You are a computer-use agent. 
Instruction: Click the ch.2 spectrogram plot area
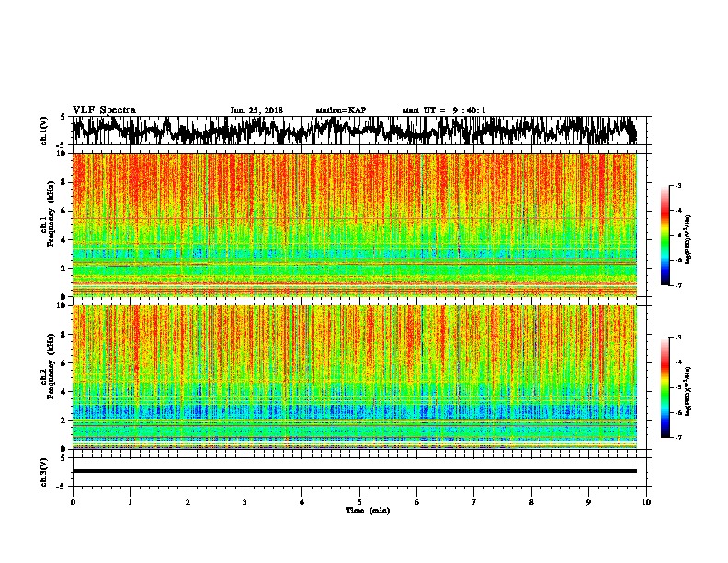[x=355, y=377]
